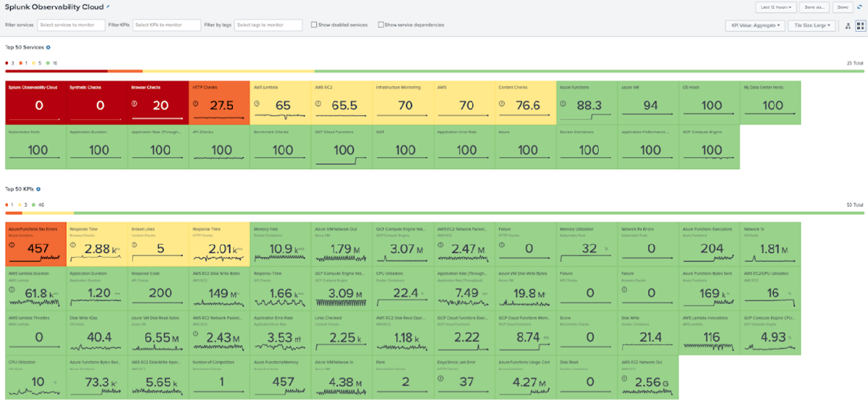Open the Tile Size: Large dropdown
Image resolution: width=868 pixels, height=401 pixels.
(814, 25)
